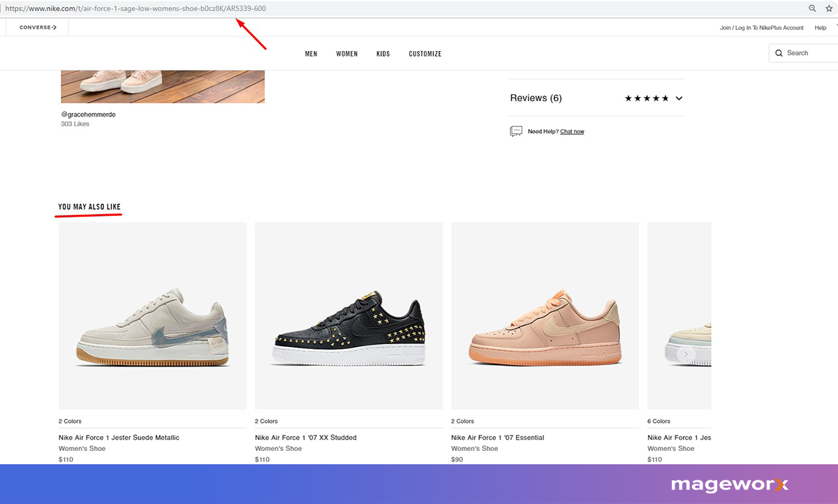The height and width of the screenshot is (504, 838).
Task: Open the zoom control in the address bar
Action: (x=811, y=8)
